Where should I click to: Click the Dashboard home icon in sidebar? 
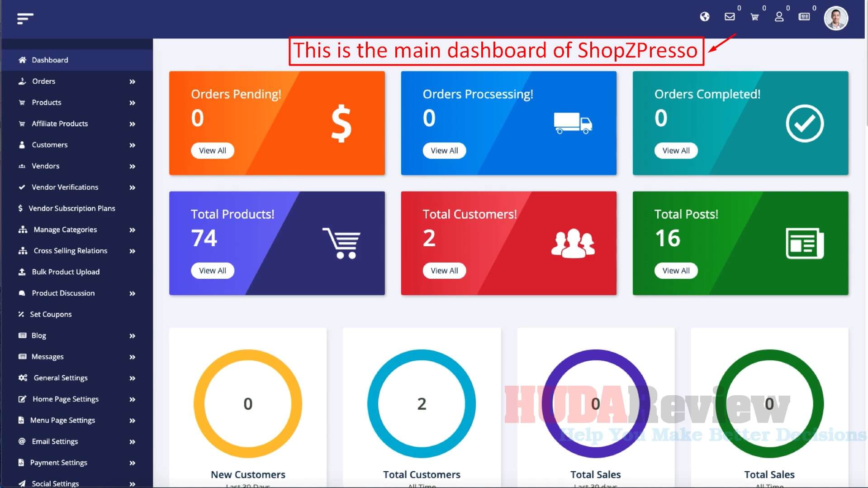22,60
